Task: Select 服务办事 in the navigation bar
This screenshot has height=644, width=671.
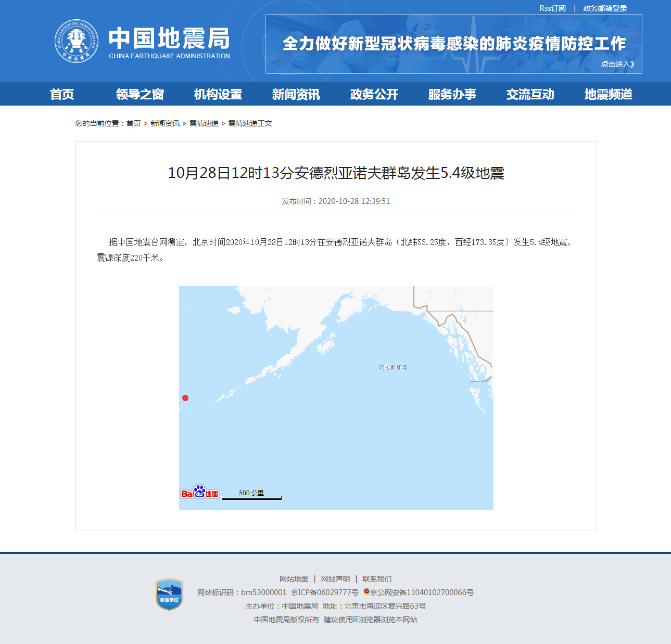Action: 452,94
